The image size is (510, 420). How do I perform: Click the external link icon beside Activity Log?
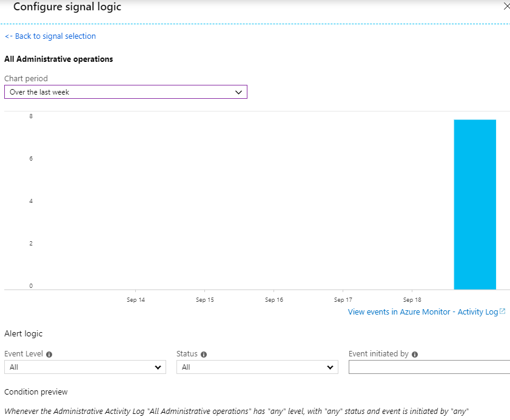click(503, 312)
